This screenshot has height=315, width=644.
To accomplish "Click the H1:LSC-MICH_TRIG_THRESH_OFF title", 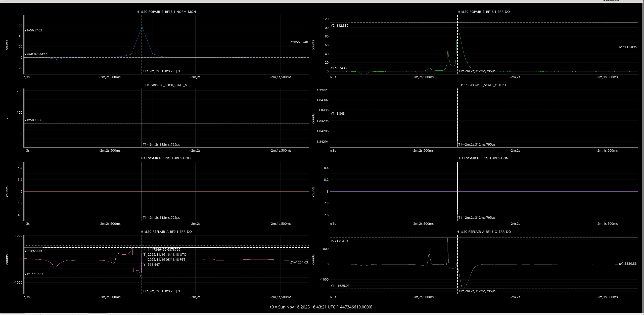I will [x=166, y=158].
